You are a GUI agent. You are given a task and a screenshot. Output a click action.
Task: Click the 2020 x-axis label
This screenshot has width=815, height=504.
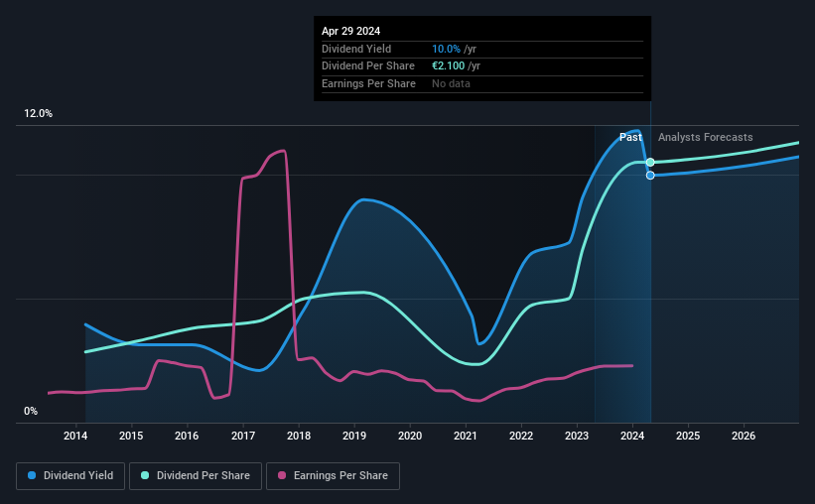click(410, 436)
